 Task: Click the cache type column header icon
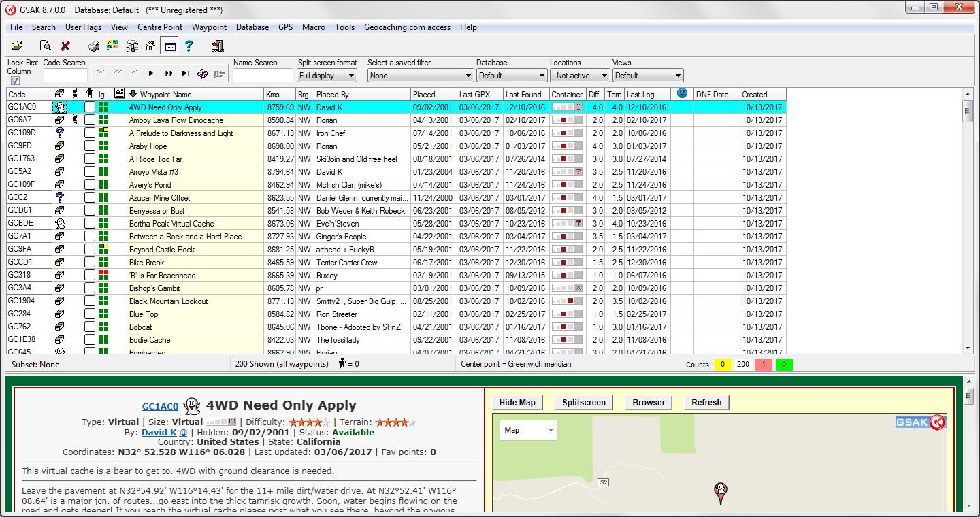coord(59,94)
